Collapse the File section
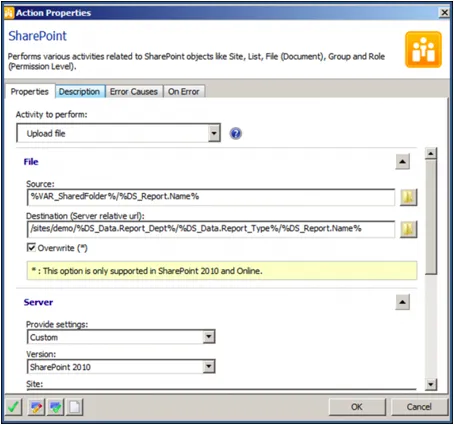The image size is (454, 425). coord(403,162)
